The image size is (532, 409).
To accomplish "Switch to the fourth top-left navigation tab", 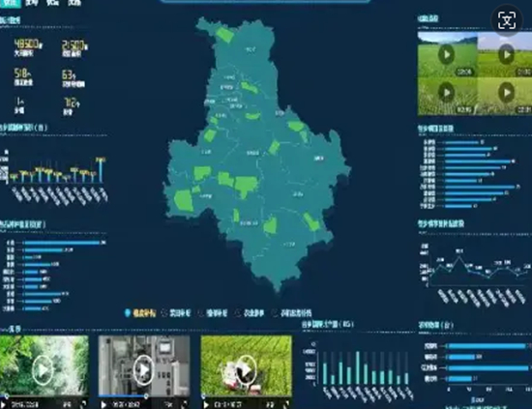I will click(x=74, y=3).
